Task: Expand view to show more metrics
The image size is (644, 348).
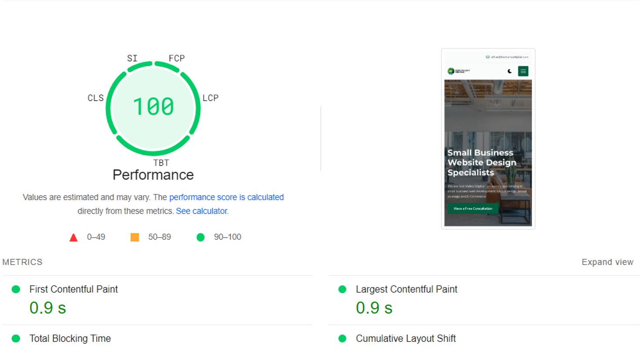Action: pos(607,262)
